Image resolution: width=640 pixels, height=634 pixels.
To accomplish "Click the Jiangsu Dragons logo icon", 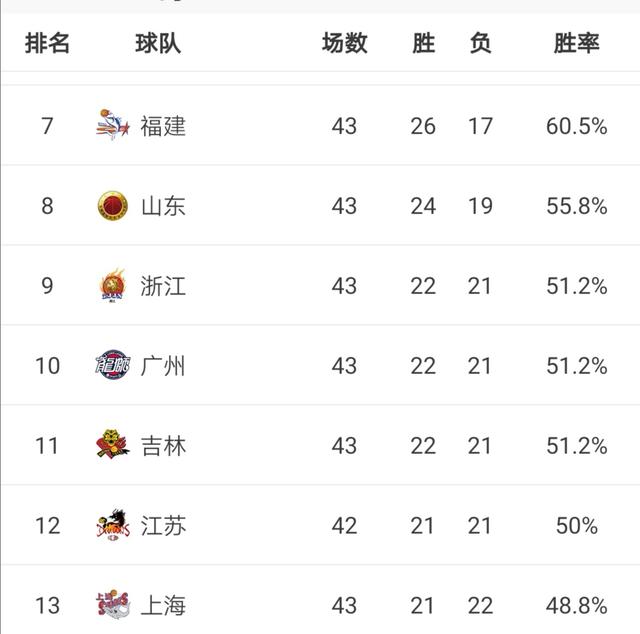I will (x=113, y=525).
